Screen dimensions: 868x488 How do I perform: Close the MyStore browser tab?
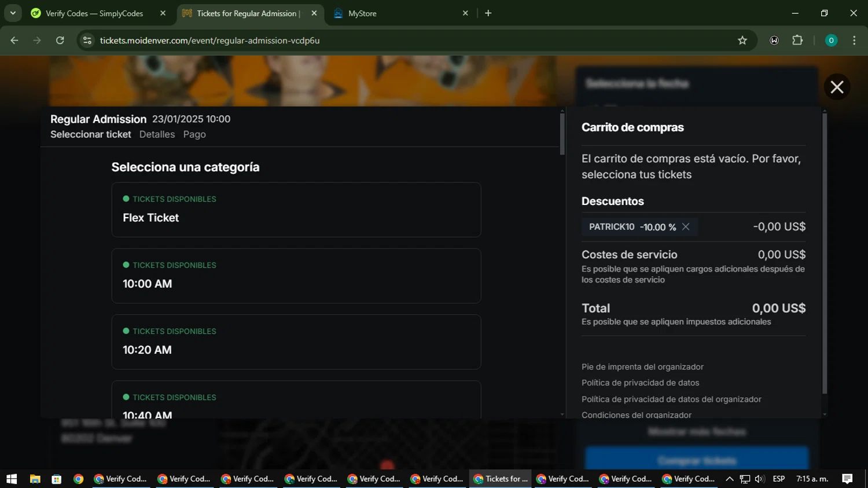[465, 13]
